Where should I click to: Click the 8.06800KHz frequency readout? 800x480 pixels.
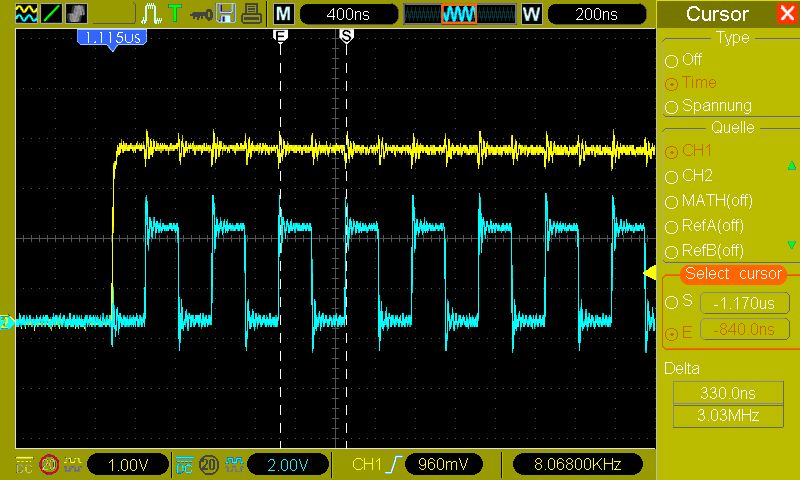click(577, 464)
